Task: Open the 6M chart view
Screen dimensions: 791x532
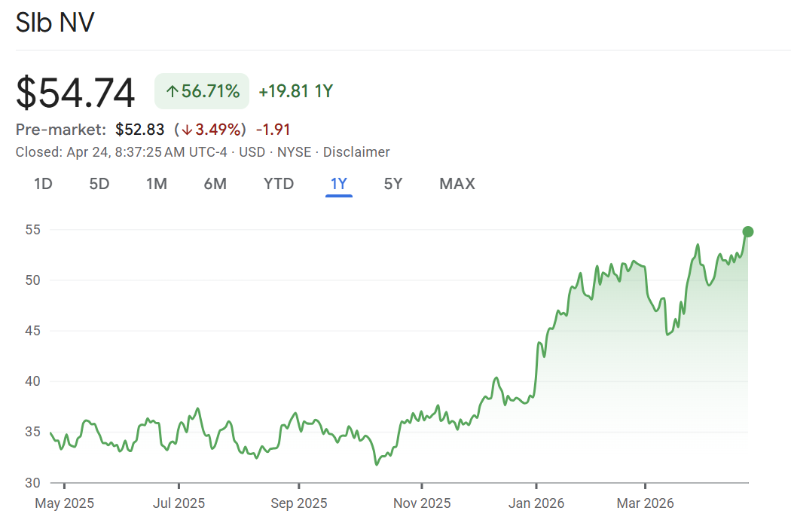Action: (x=215, y=184)
